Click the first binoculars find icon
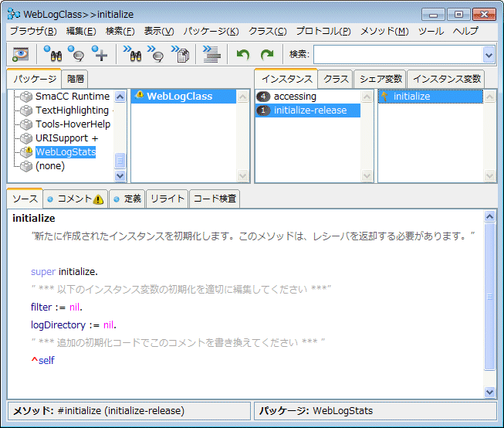The width and height of the screenshot is (504, 428). pos(52,54)
